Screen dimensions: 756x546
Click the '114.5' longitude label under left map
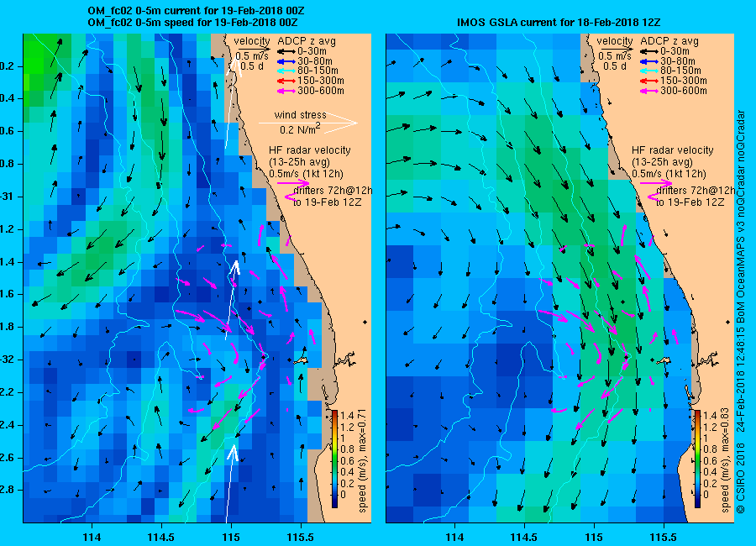coord(161,537)
